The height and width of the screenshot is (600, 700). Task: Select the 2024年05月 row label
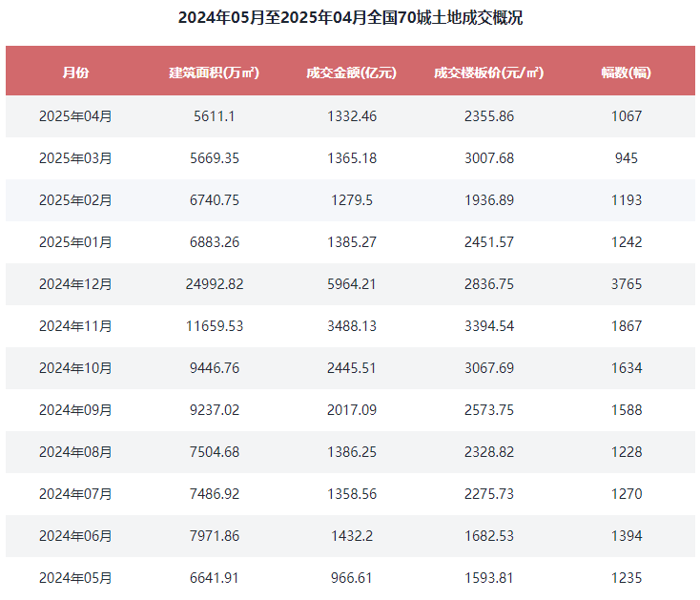[x=75, y=578]
